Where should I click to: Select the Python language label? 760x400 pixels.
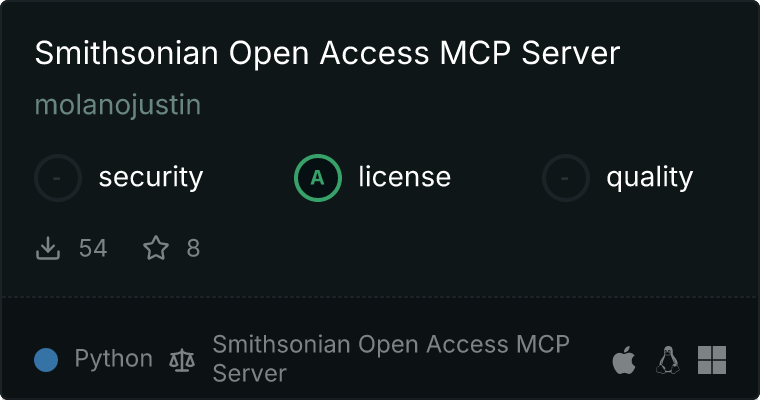pyautogui.click(x=113, y=359)
